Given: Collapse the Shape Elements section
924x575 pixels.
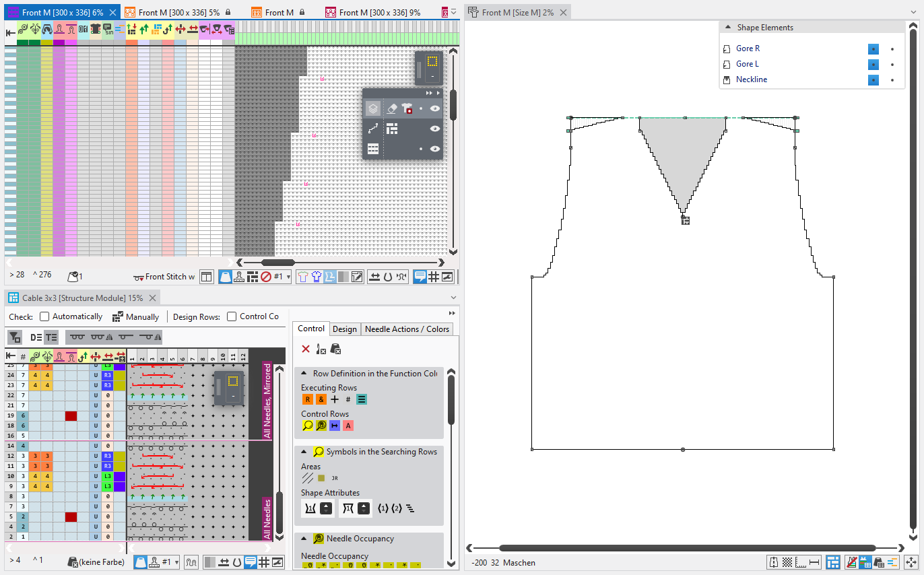Looking at the screenshot, I should [x=728, y=28].
